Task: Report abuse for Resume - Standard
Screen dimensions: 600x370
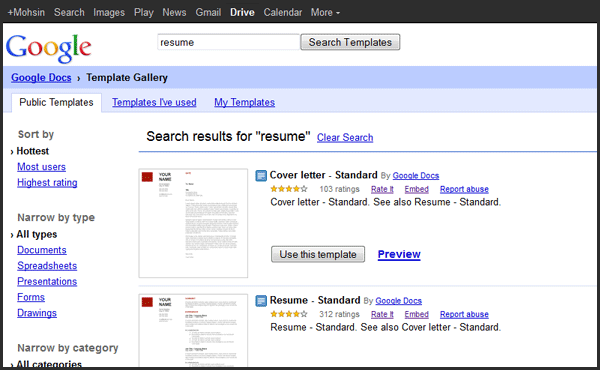Action: point(464,314)
